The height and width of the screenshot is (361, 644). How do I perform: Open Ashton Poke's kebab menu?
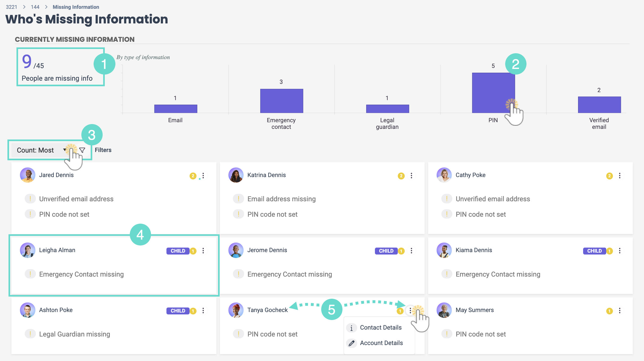[x=203, y=311]
